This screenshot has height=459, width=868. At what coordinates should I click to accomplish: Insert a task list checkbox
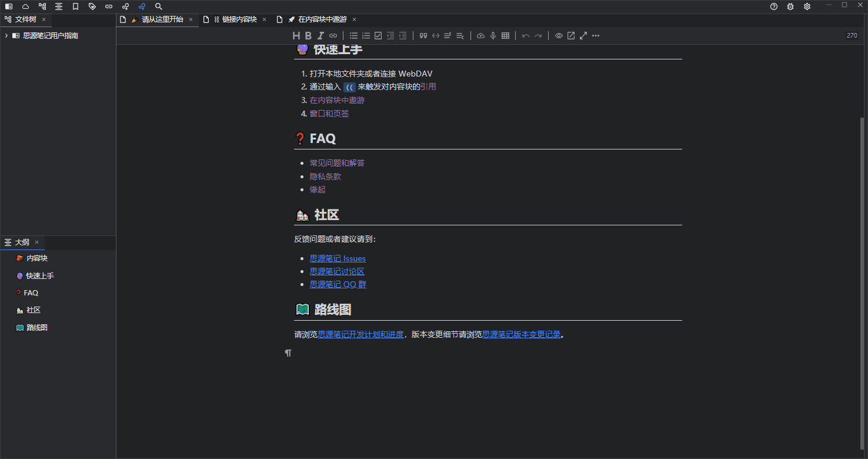tap(378, 36)
